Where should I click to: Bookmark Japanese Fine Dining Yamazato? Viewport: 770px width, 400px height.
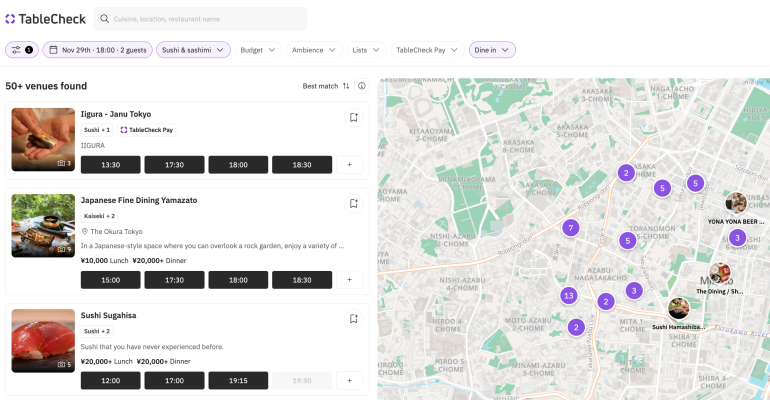pos(354,203)
